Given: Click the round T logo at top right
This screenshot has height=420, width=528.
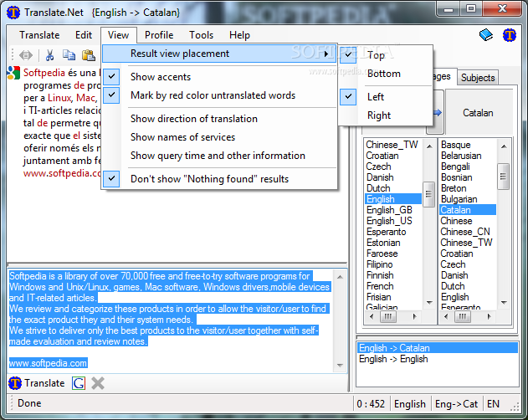Looking at the screenshot, I should click(510, 34).
